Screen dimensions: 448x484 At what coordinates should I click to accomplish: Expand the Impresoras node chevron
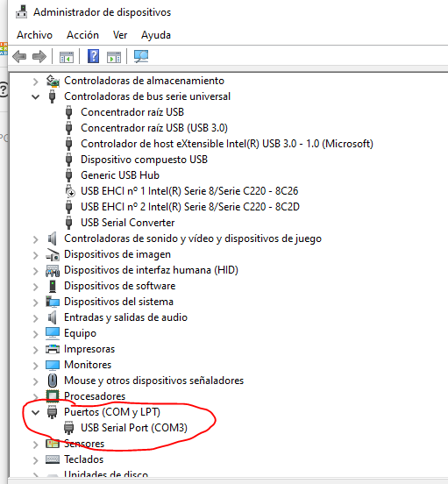(x=35, y=350)
